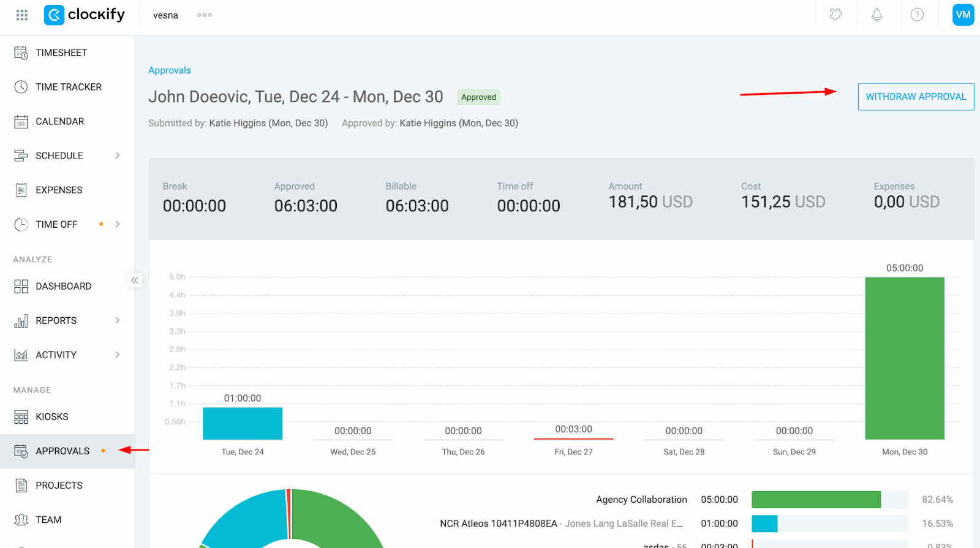
Task: Click the WITHDRAW APPROVAL button
Action: point(916,97)
